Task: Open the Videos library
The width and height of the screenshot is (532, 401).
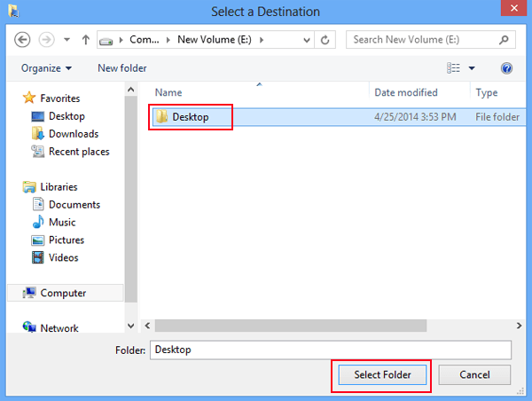Action: 64,257
